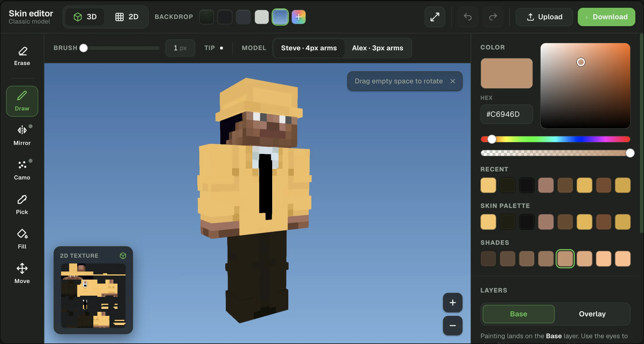Choose the blue backdrop swatch

click(280, 17)
